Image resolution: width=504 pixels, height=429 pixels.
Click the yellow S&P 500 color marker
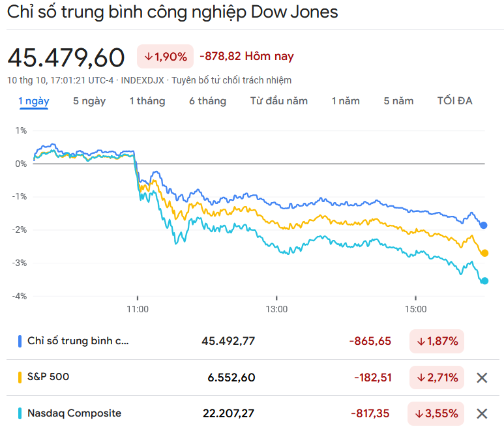pos(20,377)
